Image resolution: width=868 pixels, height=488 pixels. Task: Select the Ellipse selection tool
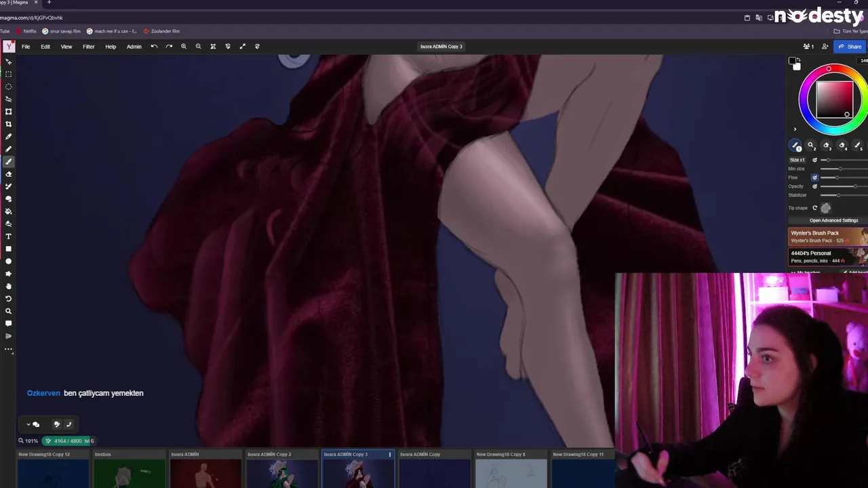(x=8, y=87)
